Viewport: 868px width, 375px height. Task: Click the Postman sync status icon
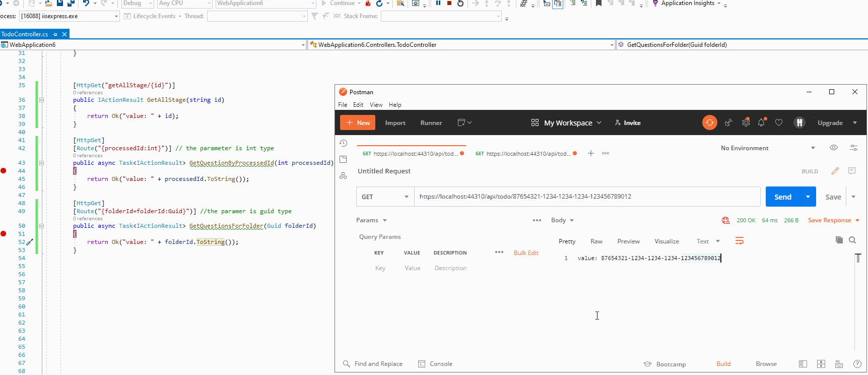(709, 122)
